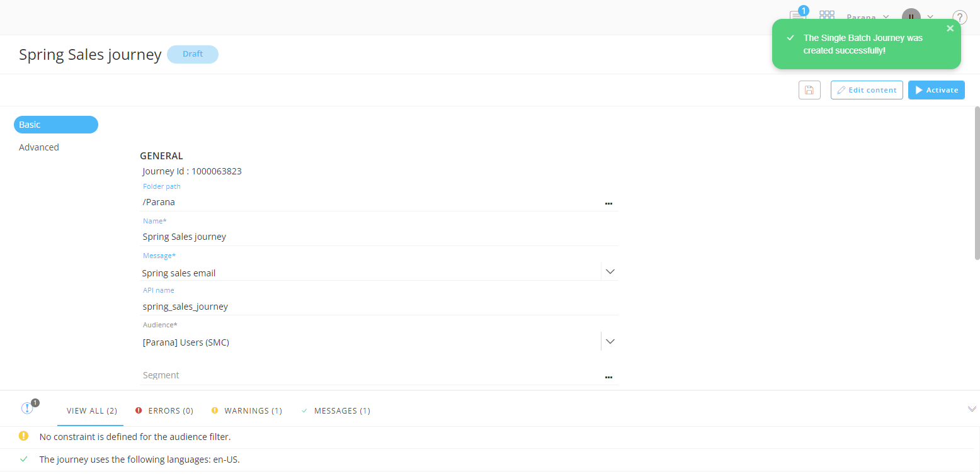
Task: Expand the Message dropdown
Action: click(x=609, y=272)
